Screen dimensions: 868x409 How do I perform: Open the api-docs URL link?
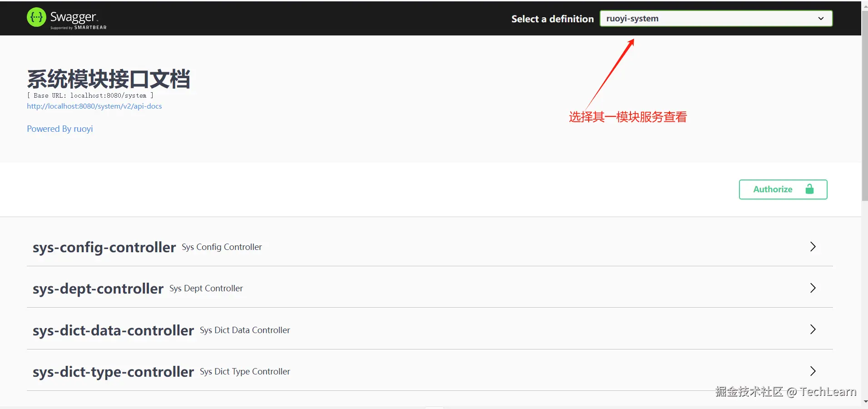tap(94, 106)
